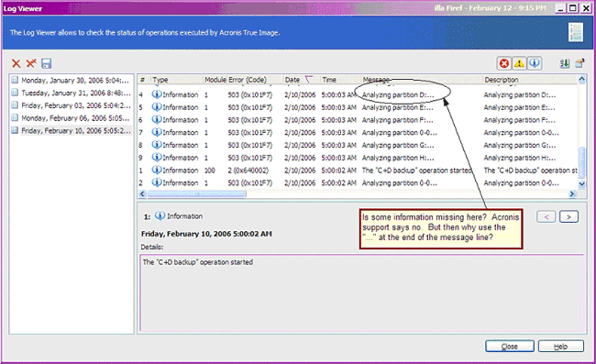Click the horizontal scrollbar thumb
The height and width of the screenshot is (364, 596).
(197, 194)
